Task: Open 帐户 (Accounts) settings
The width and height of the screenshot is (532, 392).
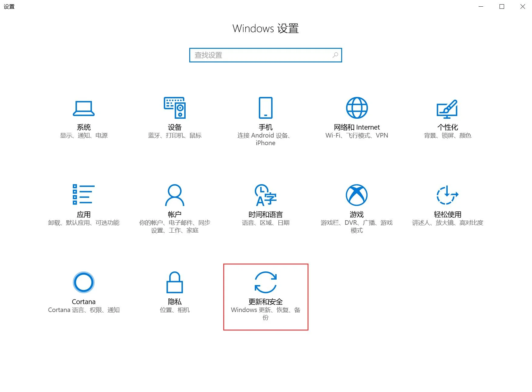Action: [x=175, y=206]
